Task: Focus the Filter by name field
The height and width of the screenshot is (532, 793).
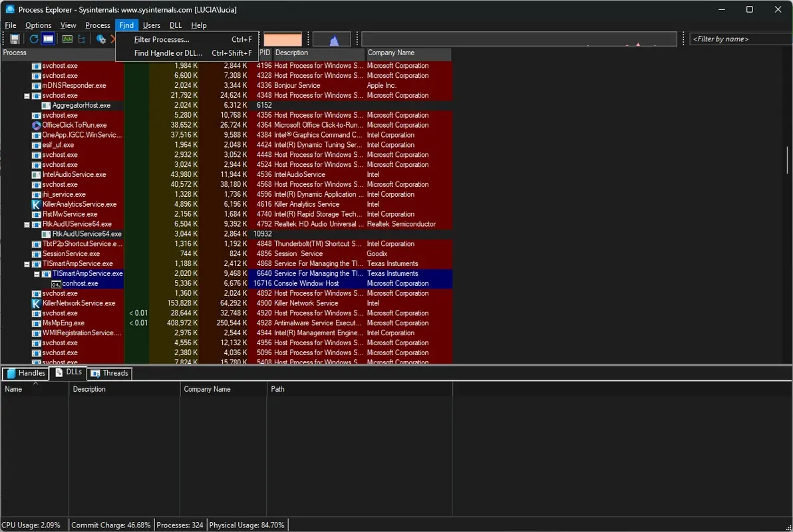Action: pos(740,39)
